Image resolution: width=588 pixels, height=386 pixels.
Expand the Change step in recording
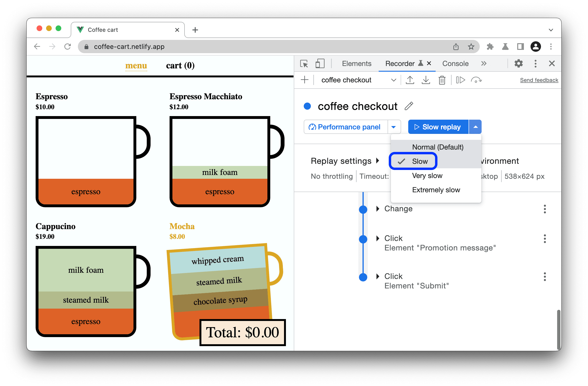377,209
